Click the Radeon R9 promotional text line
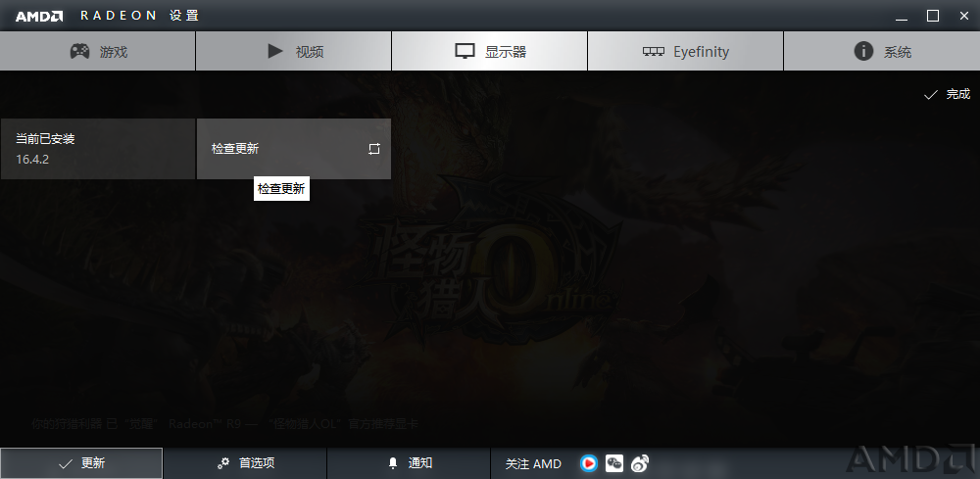980x479 pixels. click(225, 424)
